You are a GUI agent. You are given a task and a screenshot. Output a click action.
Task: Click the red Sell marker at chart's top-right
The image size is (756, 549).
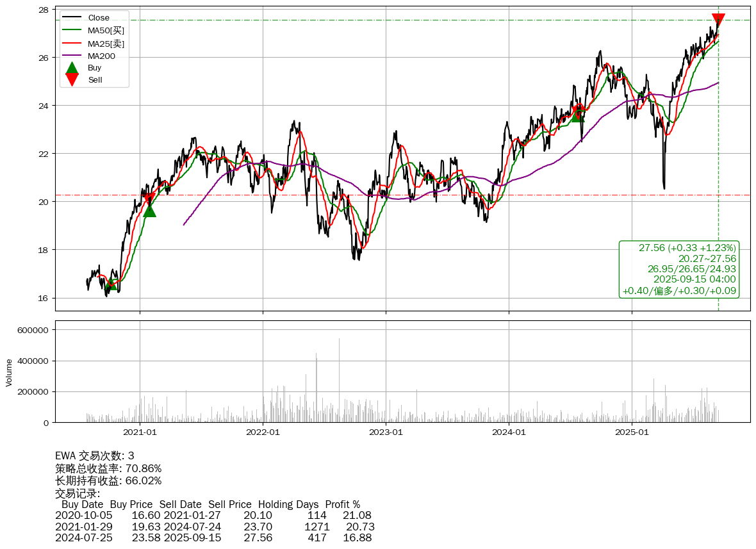point(718,20)
